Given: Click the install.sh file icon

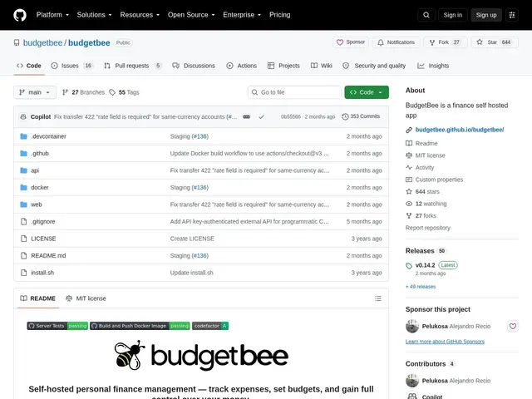Looking at the screenshot, I should [x=23, y=273].
